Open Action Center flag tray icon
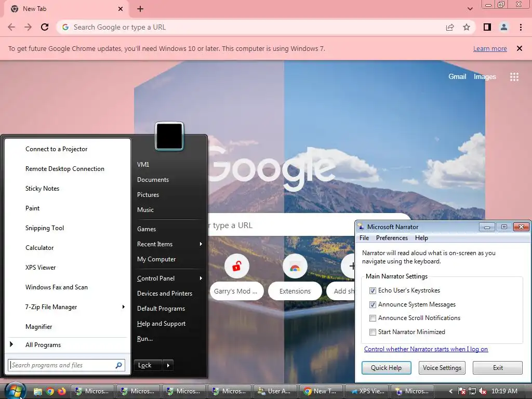The image size is (532, 399). click(462, 391)
